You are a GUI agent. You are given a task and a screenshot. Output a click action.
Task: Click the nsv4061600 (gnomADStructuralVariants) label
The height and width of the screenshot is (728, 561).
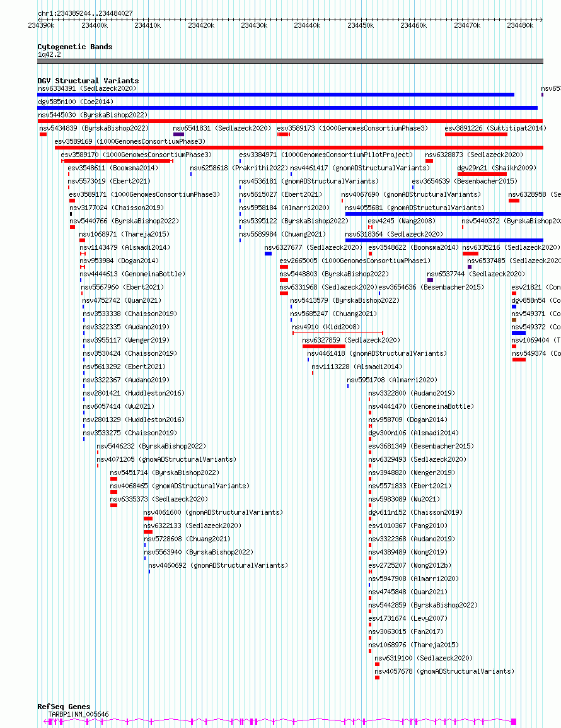(x=214, y=512)
